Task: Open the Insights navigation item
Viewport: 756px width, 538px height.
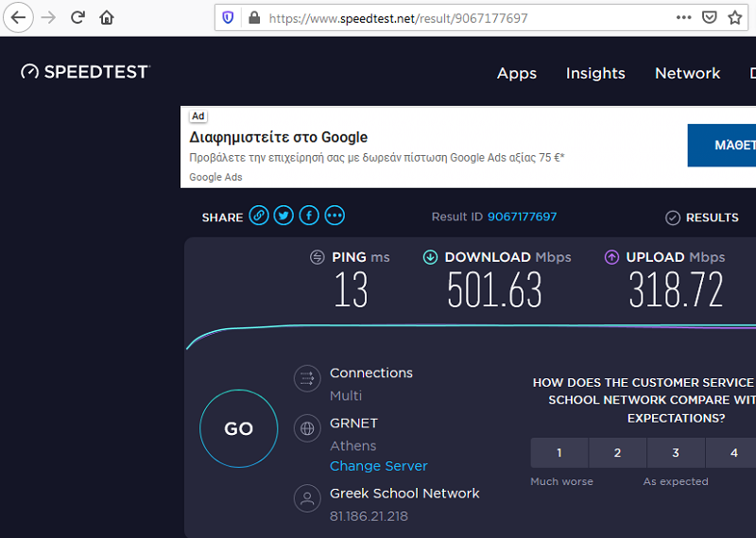Action: click(x=595, y=73)
